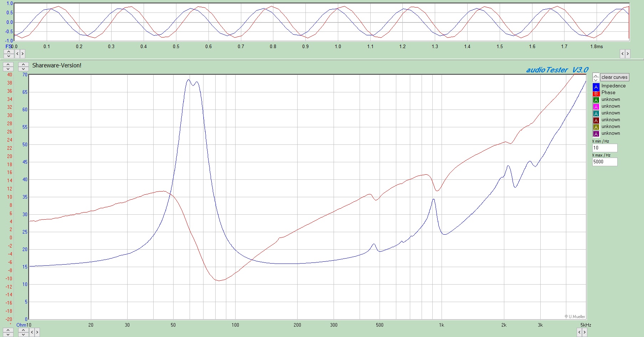Click the right arrow below 1.8ms label
Screen dimensions: 644x337
[628, 54]
